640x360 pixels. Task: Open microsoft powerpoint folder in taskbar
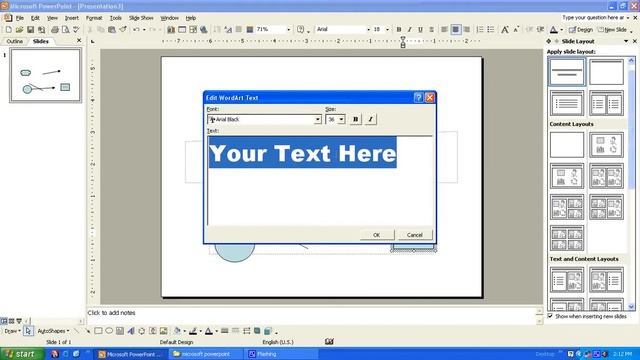coord(206,354)
